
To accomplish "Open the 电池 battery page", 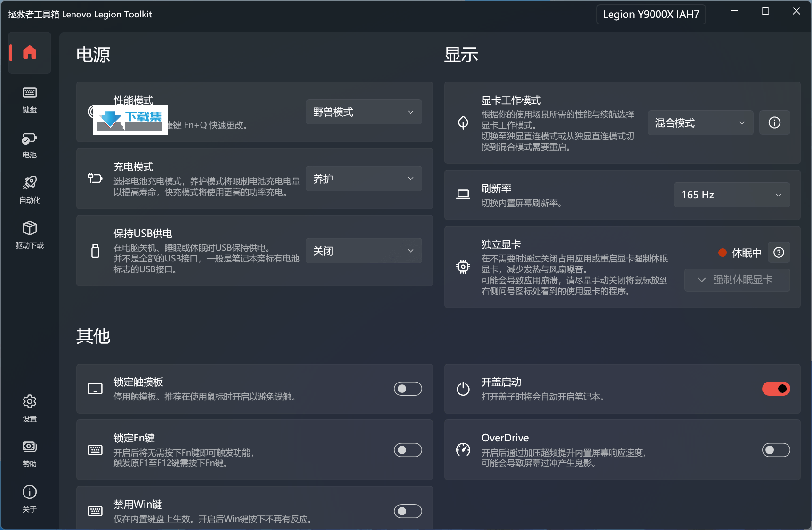I will pos(29,145).
